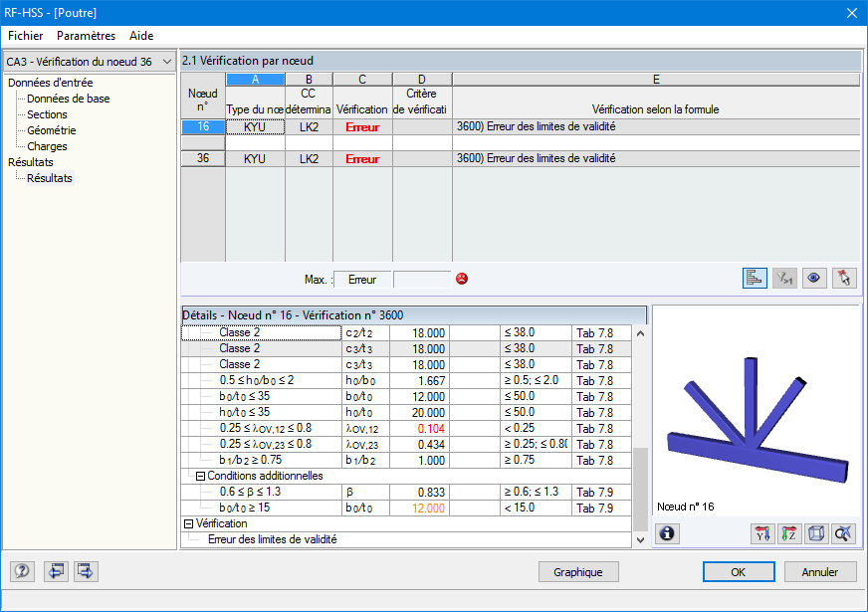Select node row 36 header cell

(x=203, y=159)
